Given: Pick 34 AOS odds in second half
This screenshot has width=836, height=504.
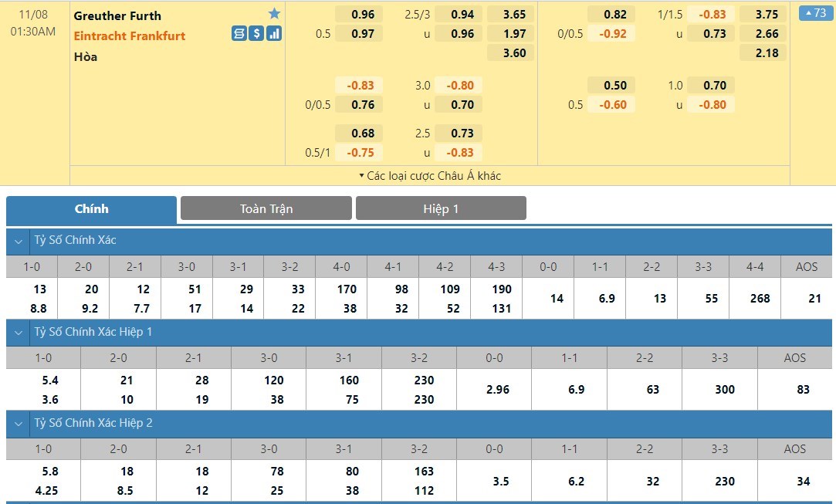Looking at the screenshot, I should tap(803, 481).
